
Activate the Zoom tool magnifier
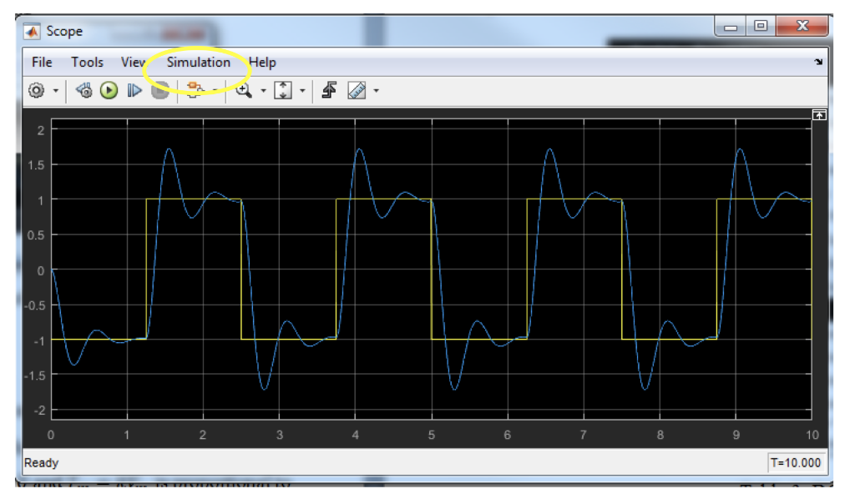244,90
